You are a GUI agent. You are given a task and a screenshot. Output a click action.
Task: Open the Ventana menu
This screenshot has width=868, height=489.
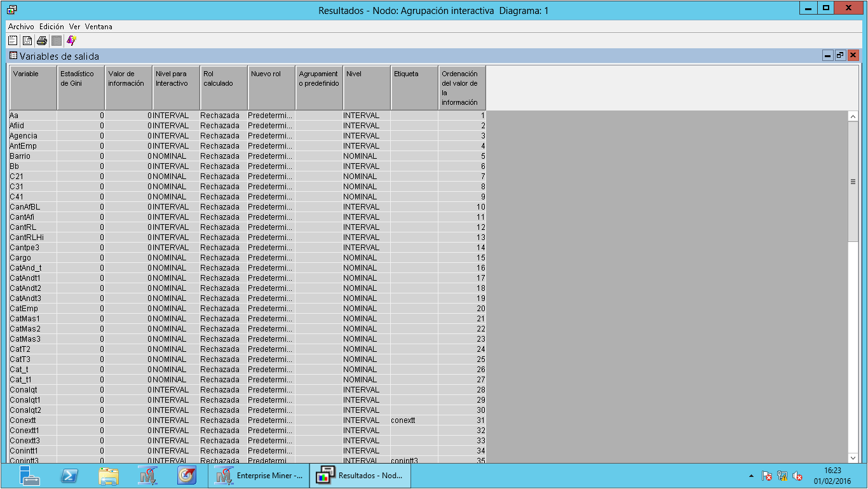pos(98,27)
